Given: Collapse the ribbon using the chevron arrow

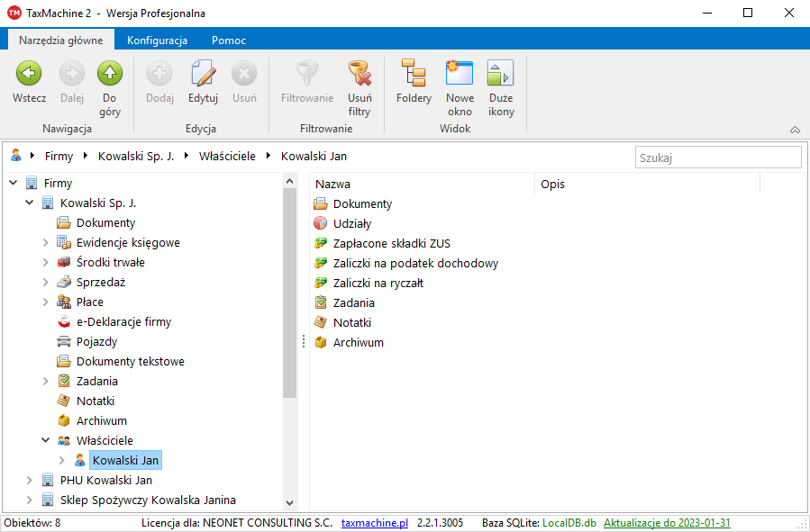Looking at the screenshot, I should [x=795, y=130].
